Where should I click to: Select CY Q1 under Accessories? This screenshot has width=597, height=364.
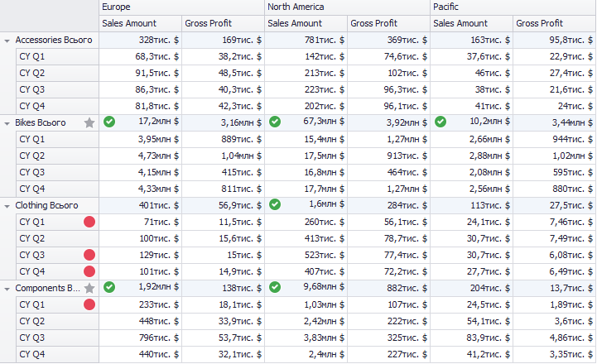(57, 57)
